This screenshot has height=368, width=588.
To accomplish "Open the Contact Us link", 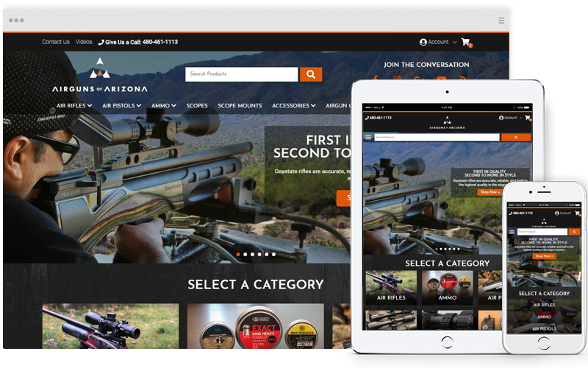I will pyautogui.click(x=56, y=42).
